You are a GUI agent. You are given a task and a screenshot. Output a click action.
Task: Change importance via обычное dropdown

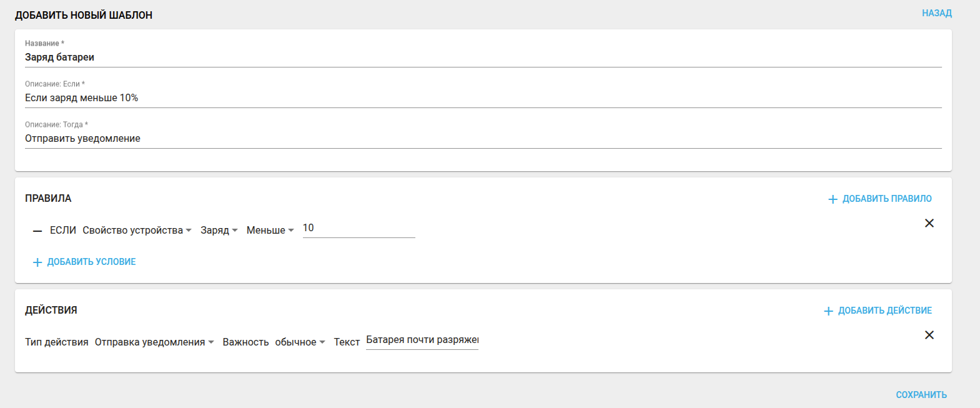[300, 342]
